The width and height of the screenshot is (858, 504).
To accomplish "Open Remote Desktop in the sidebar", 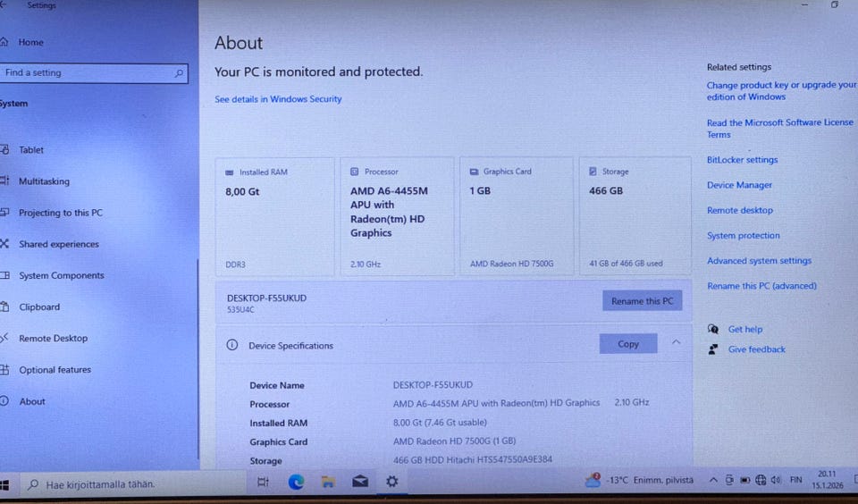I will click(53, 338).
